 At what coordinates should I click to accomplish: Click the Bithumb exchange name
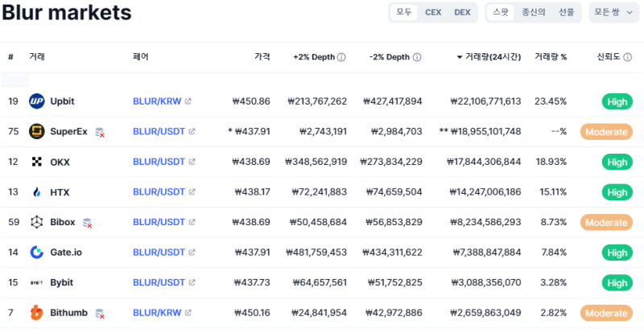[69, 313]
